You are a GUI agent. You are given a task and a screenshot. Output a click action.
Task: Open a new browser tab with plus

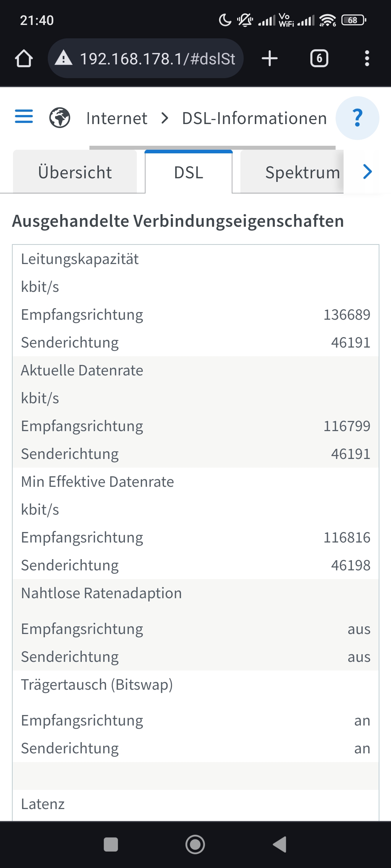[x=270, y=59]
